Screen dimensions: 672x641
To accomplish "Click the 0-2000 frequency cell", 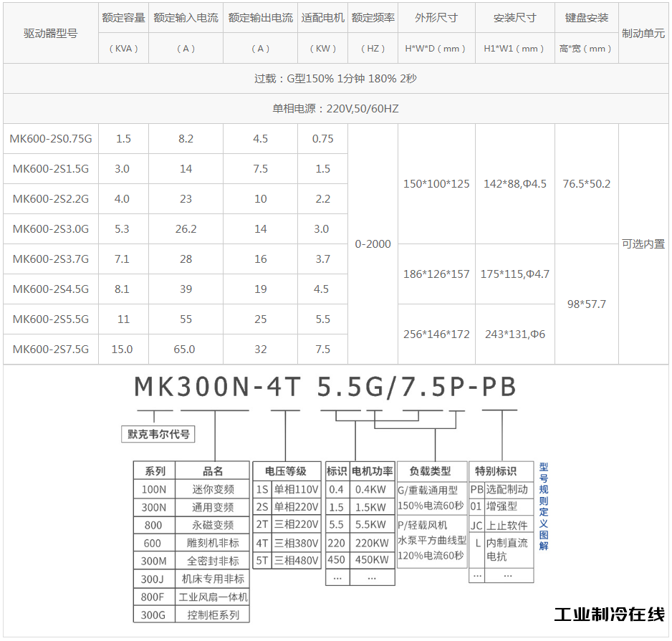I will click(x=373, y=244).
